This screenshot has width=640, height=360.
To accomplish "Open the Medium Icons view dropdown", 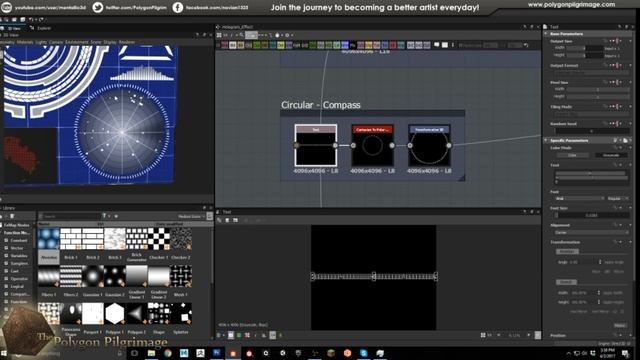I will click(191, 216).
